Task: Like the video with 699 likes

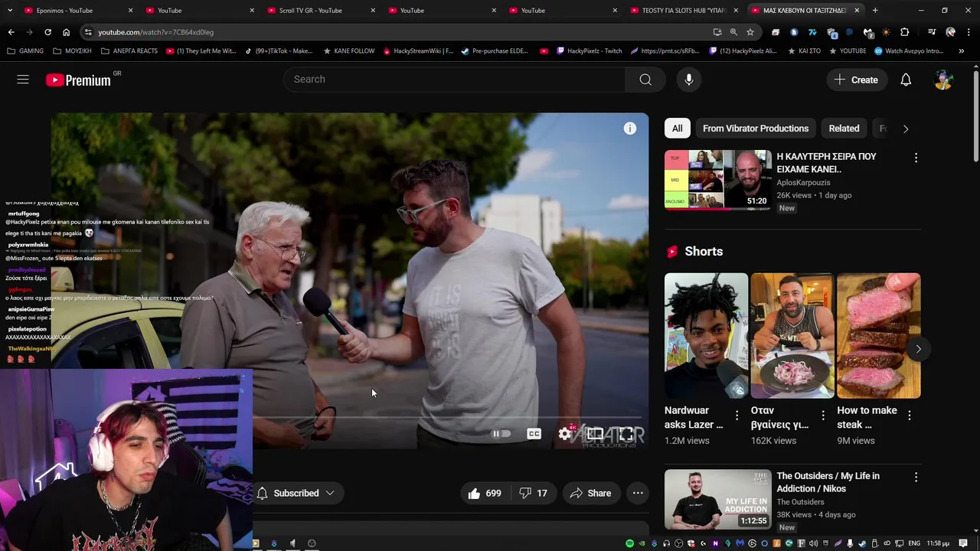Action: tap(484, 494)
